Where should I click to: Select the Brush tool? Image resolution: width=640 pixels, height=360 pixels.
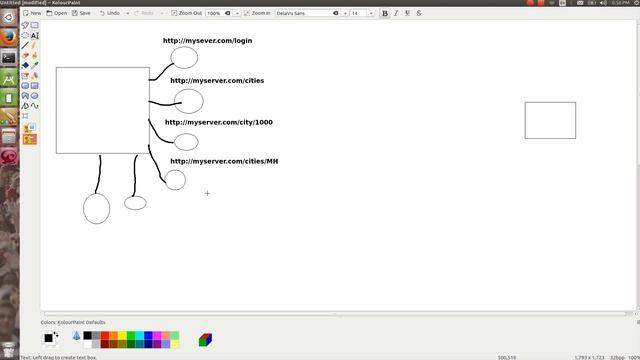pyautogui.click(x=35, y=56)
